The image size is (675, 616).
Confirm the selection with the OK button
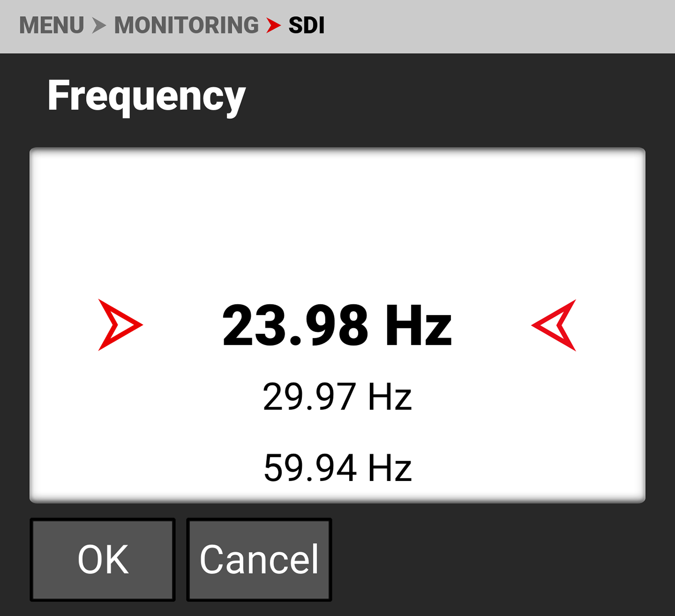(x=103, y=559)
